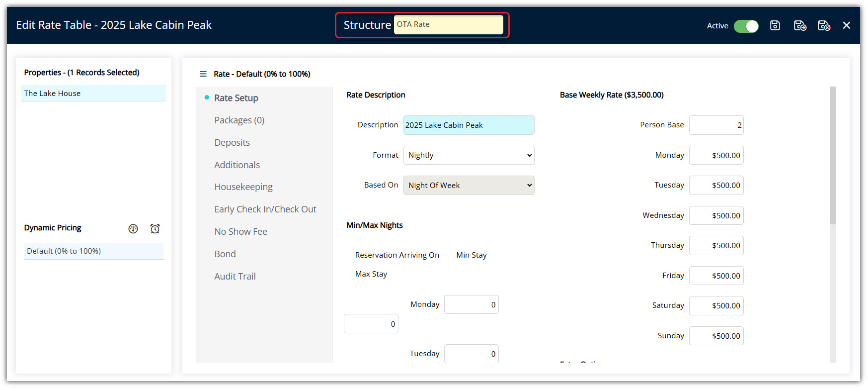
Task: Select the Rate Setup tab
Action: (236, 98)
